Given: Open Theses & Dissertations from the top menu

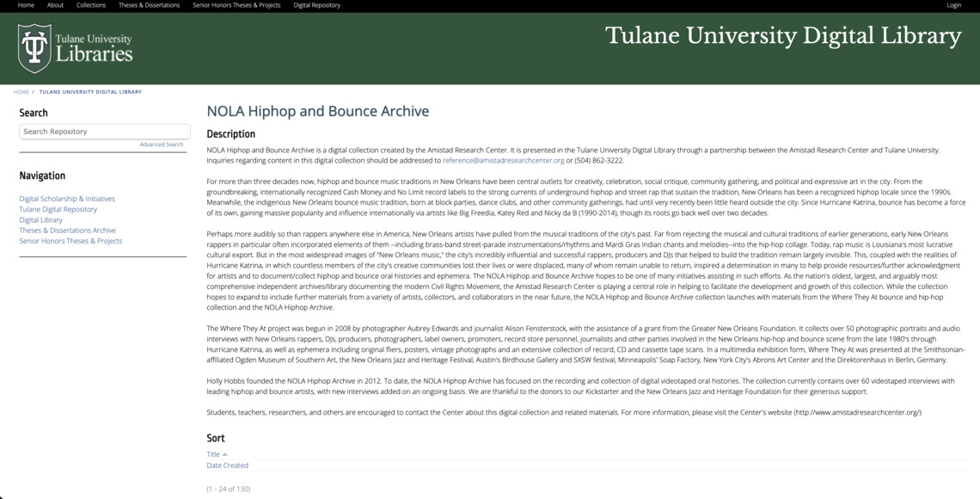Looking at the screenshot, I should [x=149, y=4].
